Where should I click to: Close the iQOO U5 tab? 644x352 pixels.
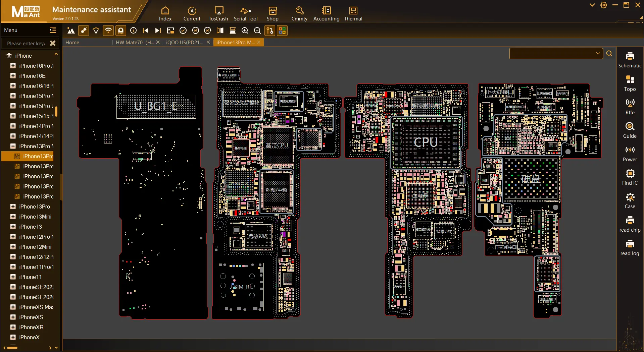pos(208,42)
